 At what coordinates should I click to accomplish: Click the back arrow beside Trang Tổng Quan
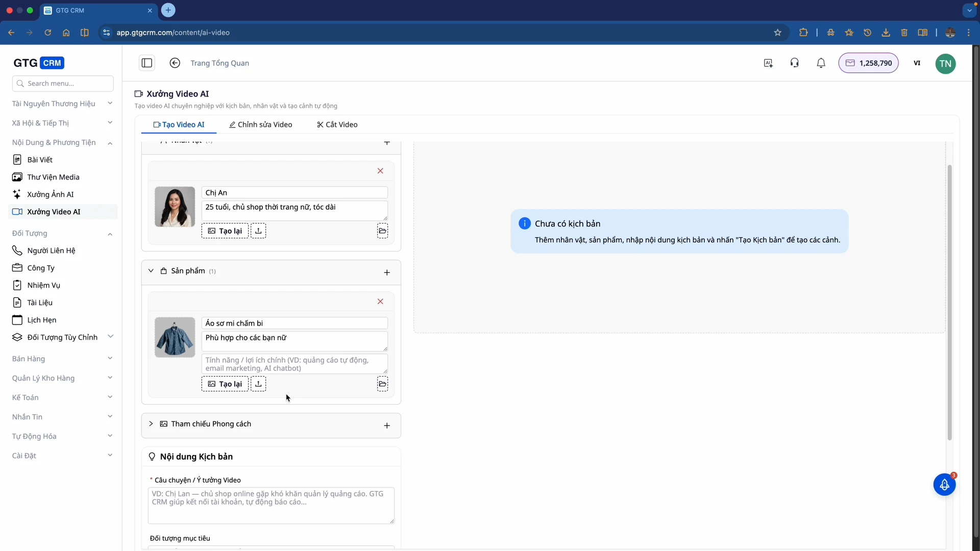[175, 63]
